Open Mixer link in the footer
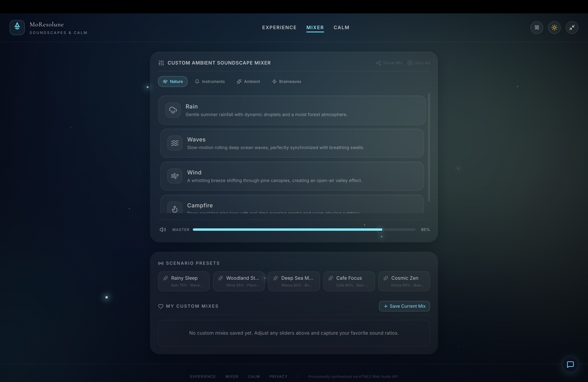 click(x=232, y=377)
